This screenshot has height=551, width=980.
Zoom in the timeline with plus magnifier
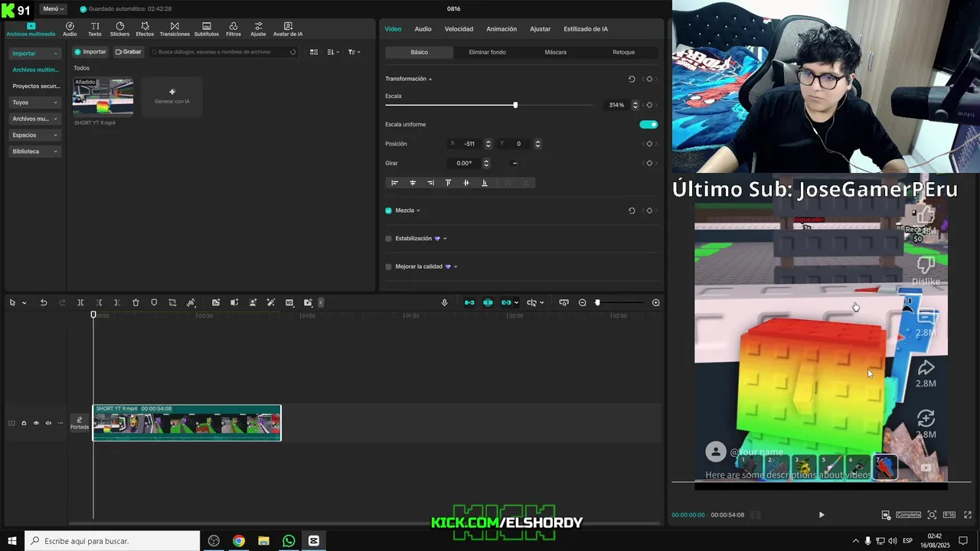click(656, 303)
